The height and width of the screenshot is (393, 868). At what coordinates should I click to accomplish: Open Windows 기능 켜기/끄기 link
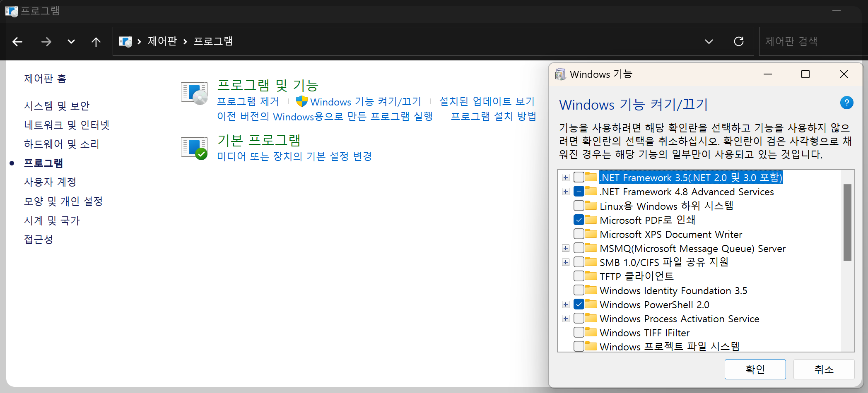[366, 101]
